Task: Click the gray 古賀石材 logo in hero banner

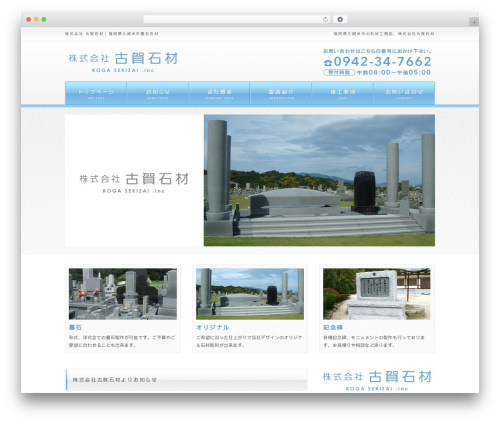Action: pos(134,183)
